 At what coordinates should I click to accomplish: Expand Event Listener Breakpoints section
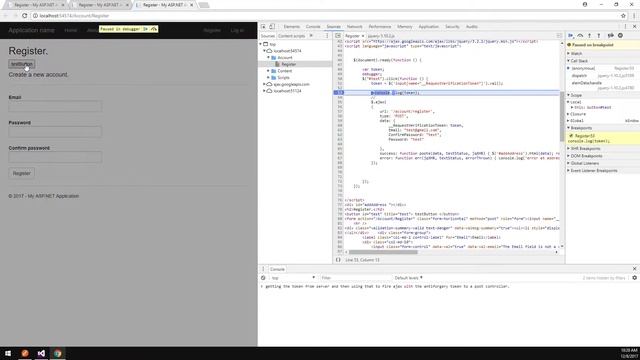pos(593,171)
